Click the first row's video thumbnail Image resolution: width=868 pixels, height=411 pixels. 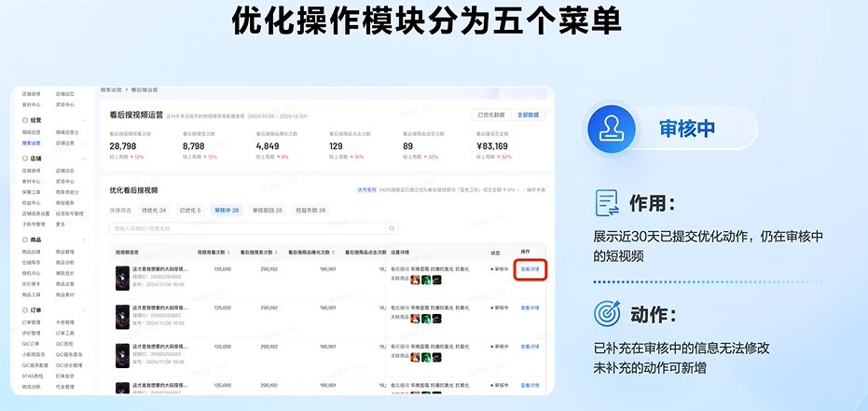[122, 277]
